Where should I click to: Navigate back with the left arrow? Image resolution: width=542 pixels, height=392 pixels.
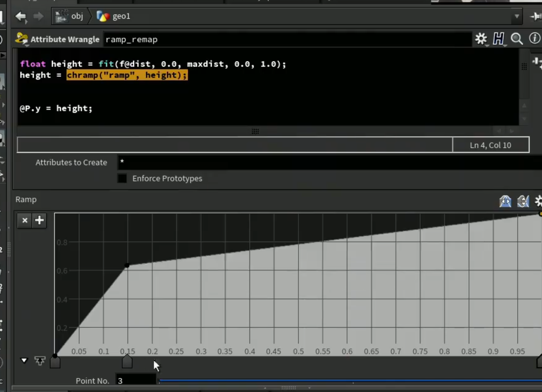[x=21, y=16]
